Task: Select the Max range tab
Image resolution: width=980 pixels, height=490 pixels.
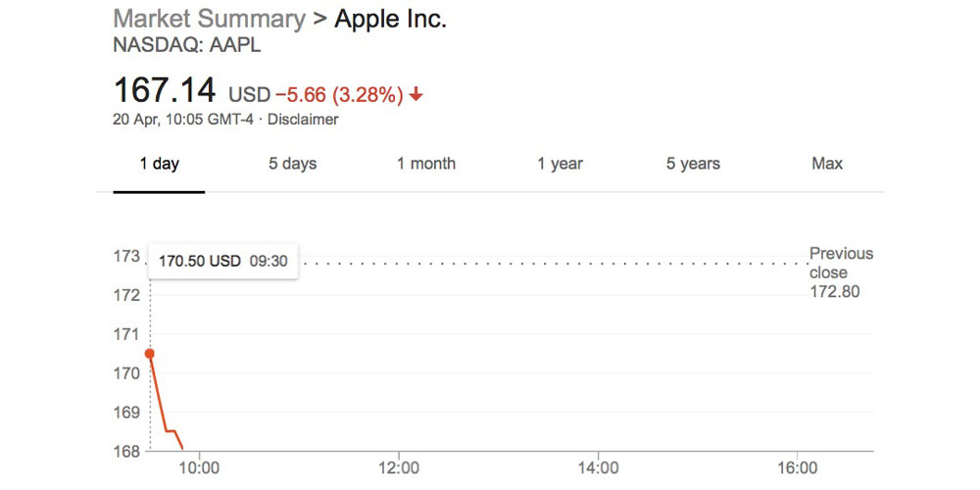Action: (827, 164)
